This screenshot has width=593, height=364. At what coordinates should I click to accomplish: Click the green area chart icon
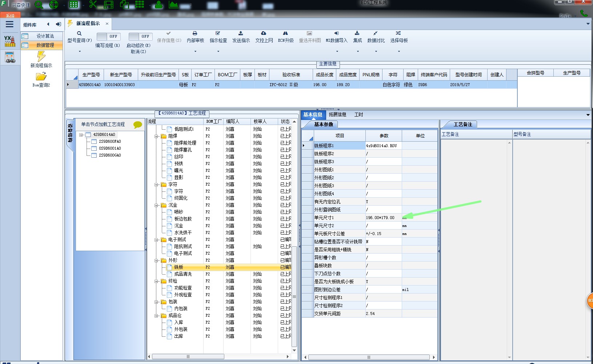coord(173,5)
